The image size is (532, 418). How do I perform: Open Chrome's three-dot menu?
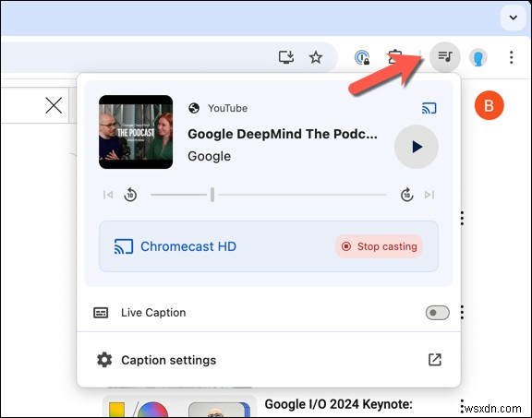click(x=512, y=57)
